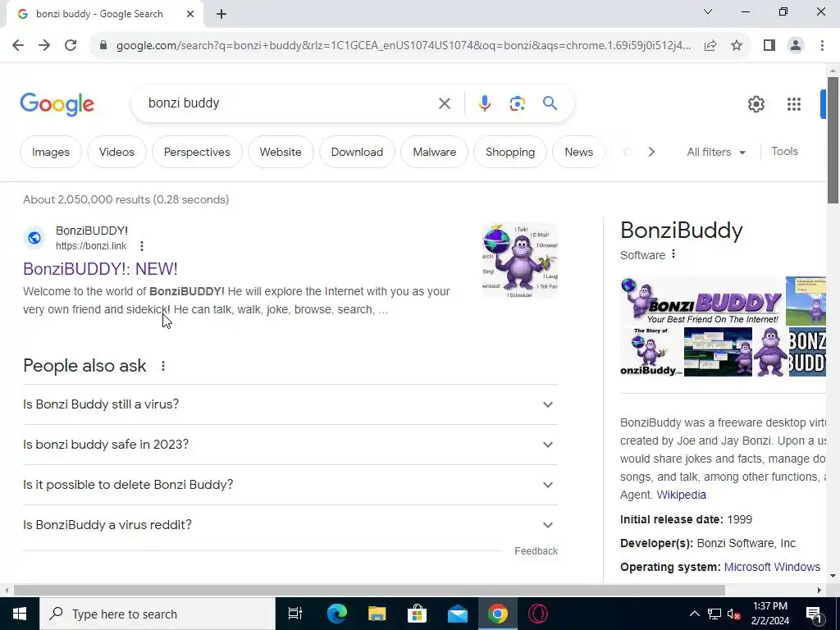Open Chrome's three-dot menu
Viewport: 840px width, 630px height.
[822, 46]
